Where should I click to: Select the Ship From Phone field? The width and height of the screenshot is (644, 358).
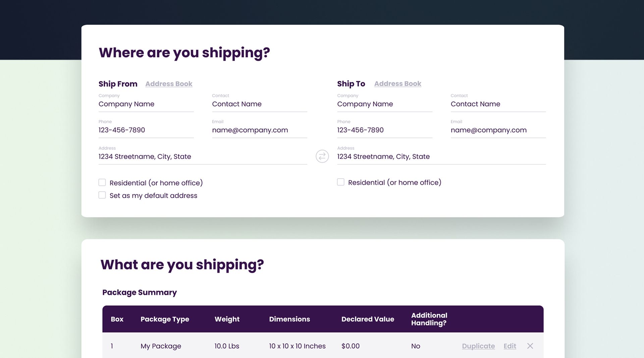click(146, 130)
